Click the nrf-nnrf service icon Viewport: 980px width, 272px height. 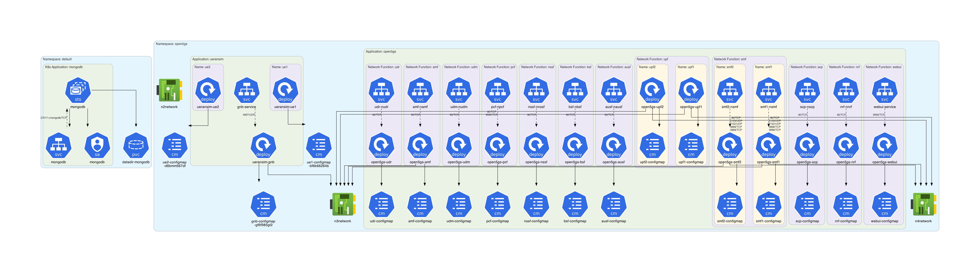coord(846,90)
